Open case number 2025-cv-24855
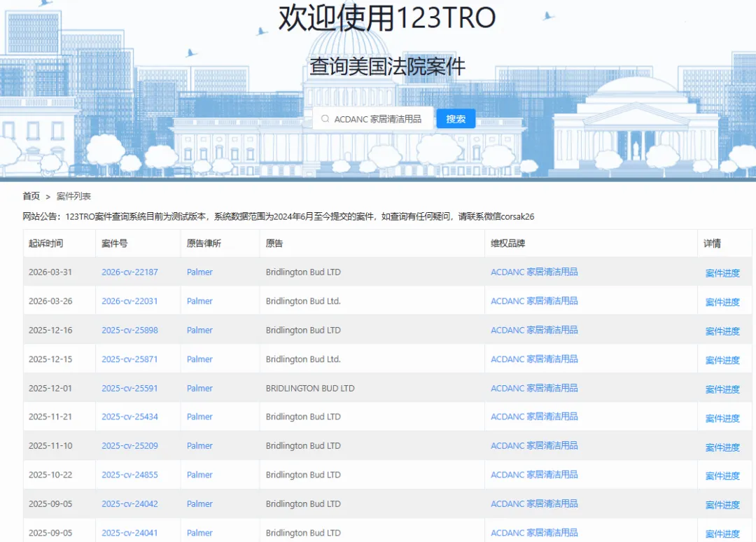 [129, 475]
